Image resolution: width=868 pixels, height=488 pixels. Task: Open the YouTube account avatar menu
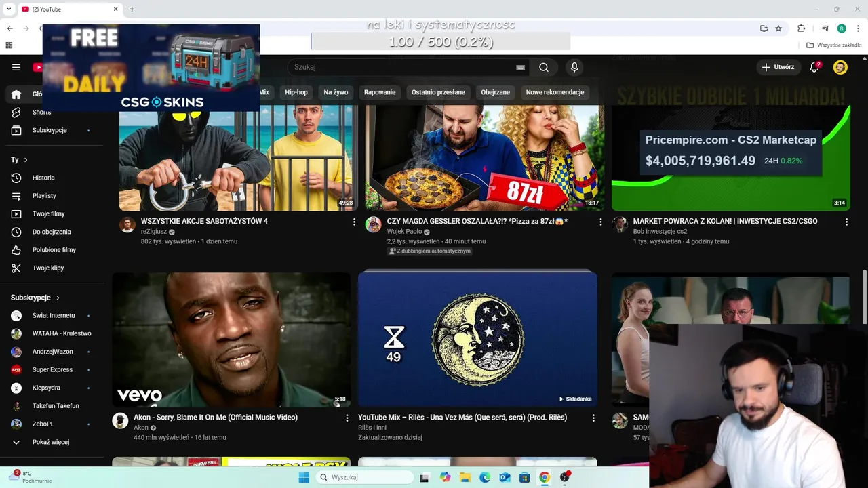[840, 67]
